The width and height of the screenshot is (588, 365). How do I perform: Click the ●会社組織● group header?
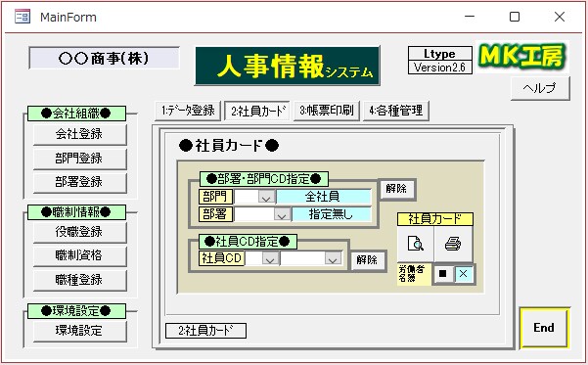pos(76,114)
